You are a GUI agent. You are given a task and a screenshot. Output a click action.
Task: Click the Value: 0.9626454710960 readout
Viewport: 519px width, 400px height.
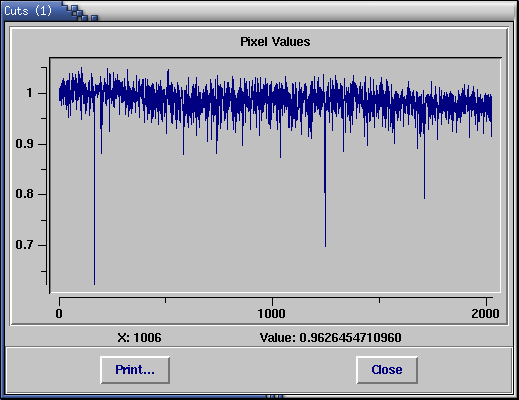[331, 338]
